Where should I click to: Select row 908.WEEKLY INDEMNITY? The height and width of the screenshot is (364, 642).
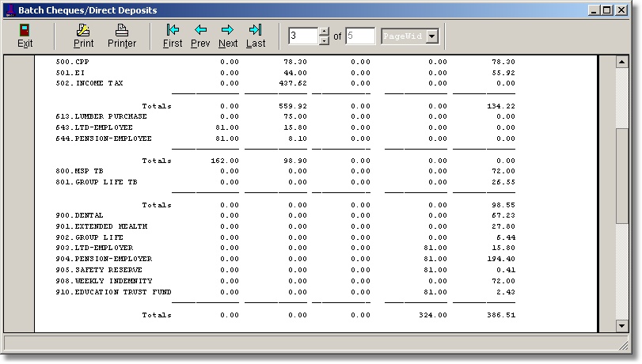[x=104, y=281]
